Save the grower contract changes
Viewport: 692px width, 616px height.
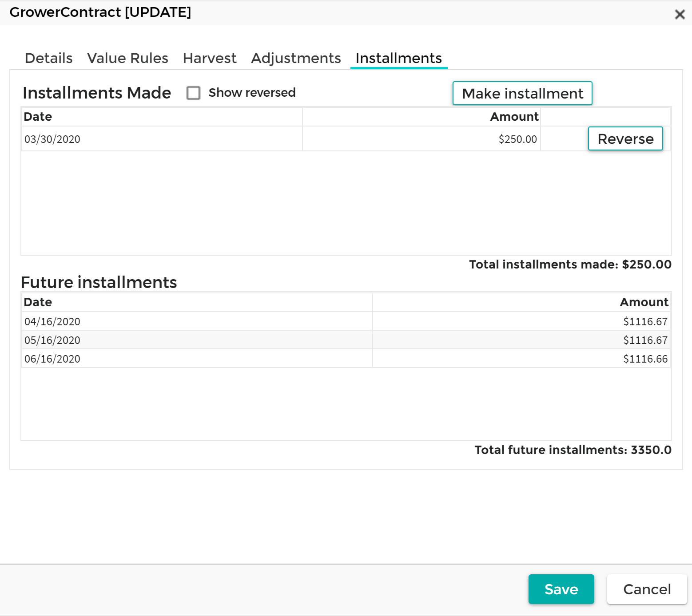point(561,589)
